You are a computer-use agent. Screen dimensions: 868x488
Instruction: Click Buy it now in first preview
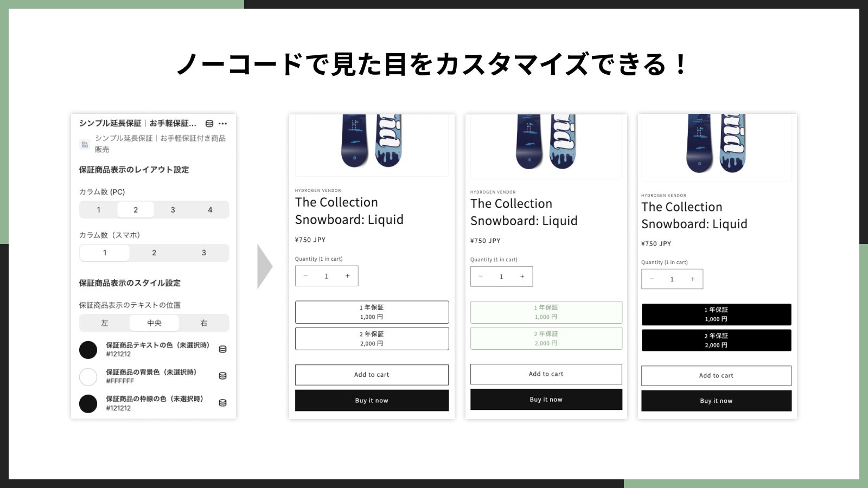(x=372, y=401)
